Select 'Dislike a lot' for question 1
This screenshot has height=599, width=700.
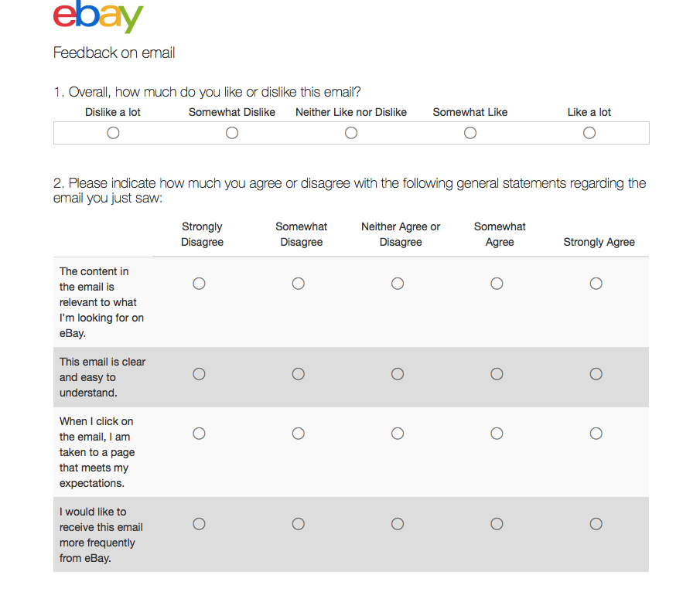click(x=113, y=133)
